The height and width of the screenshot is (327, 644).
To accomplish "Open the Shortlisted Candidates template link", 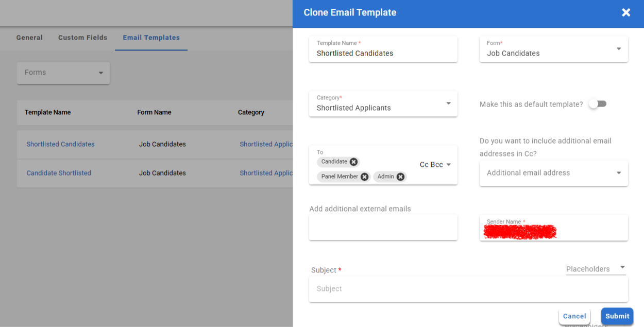I will [x=60, y=144].
